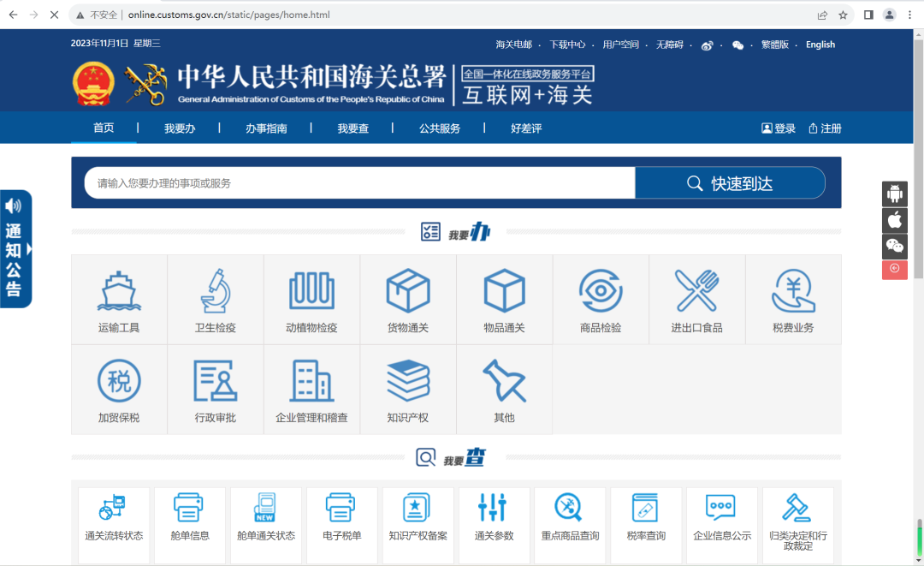Open the 好差评 menu
This screenshot has height=566, width=924.
coord(526,128)
